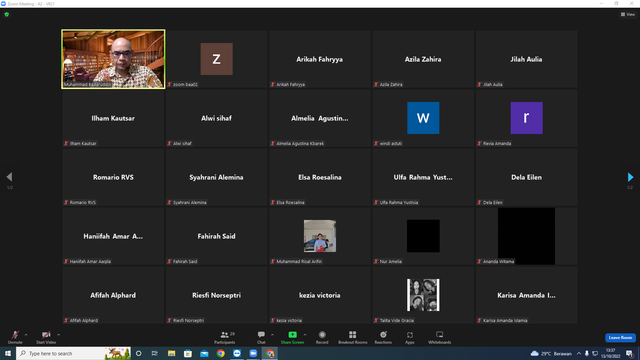Open Zoom Apps
Image resolution: width=640 pixels, height=360 pixels.
[410, 337]
